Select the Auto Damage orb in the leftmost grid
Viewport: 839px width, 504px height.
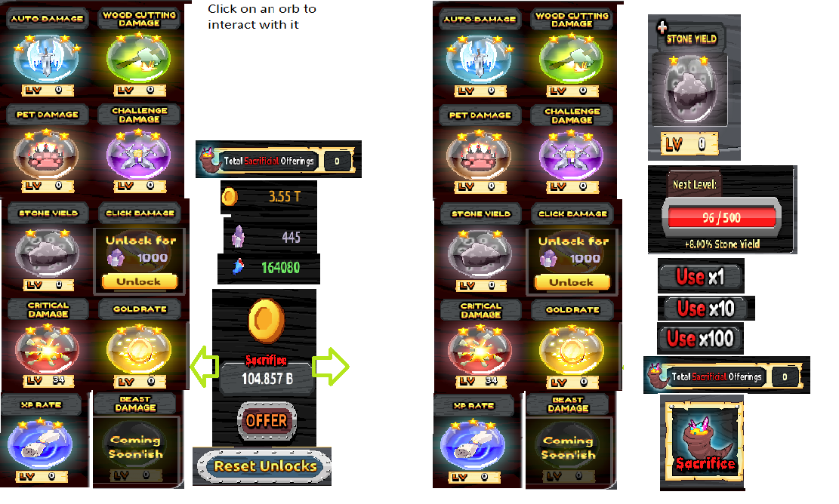pyautogui.click(x=47, y=58)
